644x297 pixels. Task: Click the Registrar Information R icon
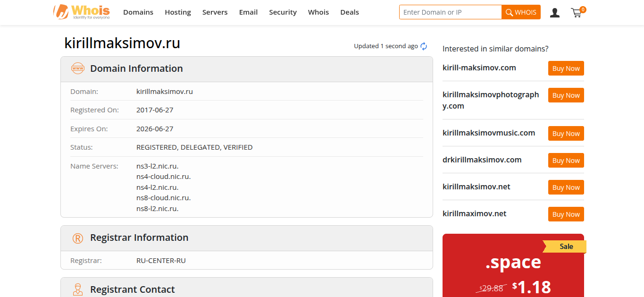77,238
